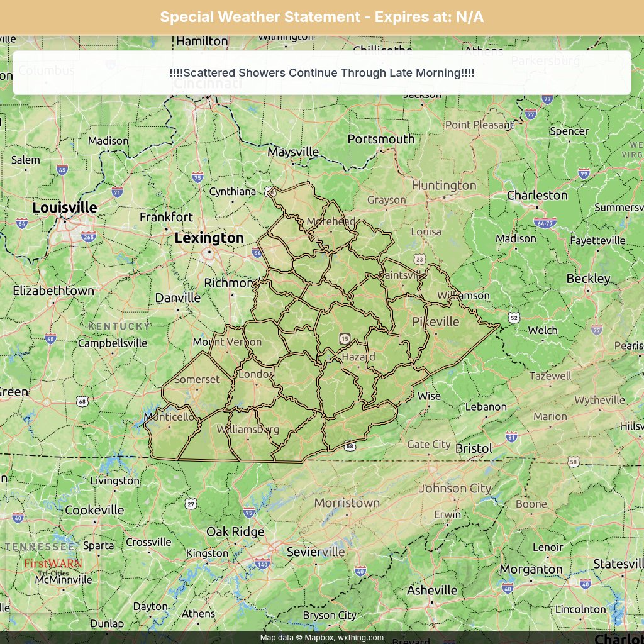The width and height of the screenshot is (644, 644).
Task: Click the Oak Ridge city label
Action: (235, 532)
